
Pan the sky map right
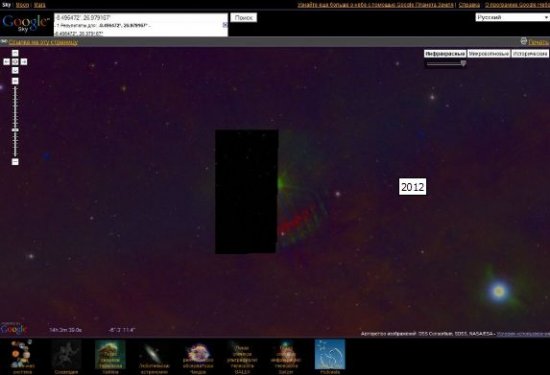point(24,62)
